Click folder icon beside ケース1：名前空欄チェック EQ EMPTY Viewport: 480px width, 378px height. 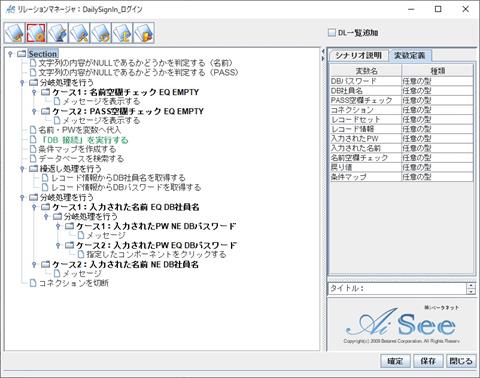click(x=45, y=92)
